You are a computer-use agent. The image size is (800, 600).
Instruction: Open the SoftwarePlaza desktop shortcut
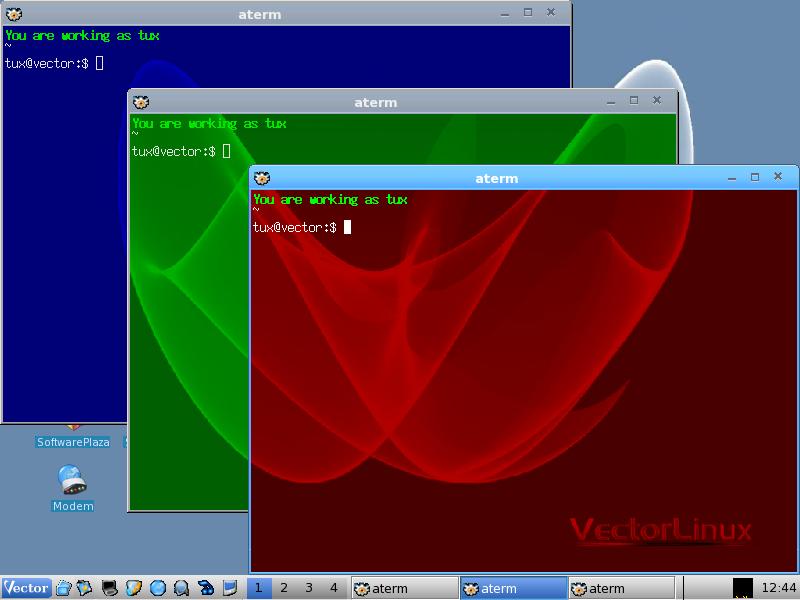73,441
